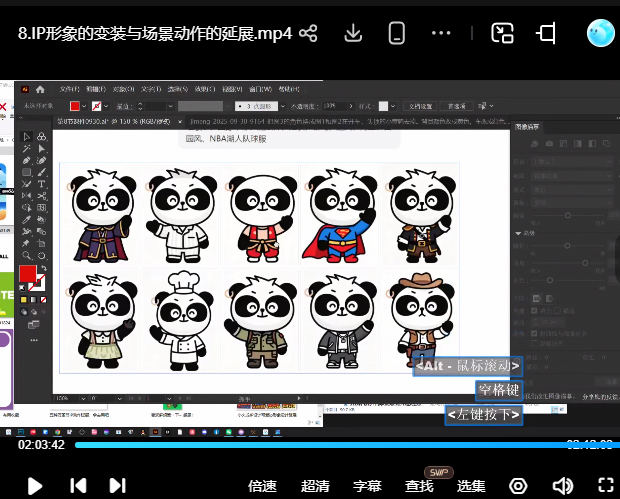Expand the fill color dropdown arrow
620x499 pixels.
pyautogui.click(x=84, y=106)
